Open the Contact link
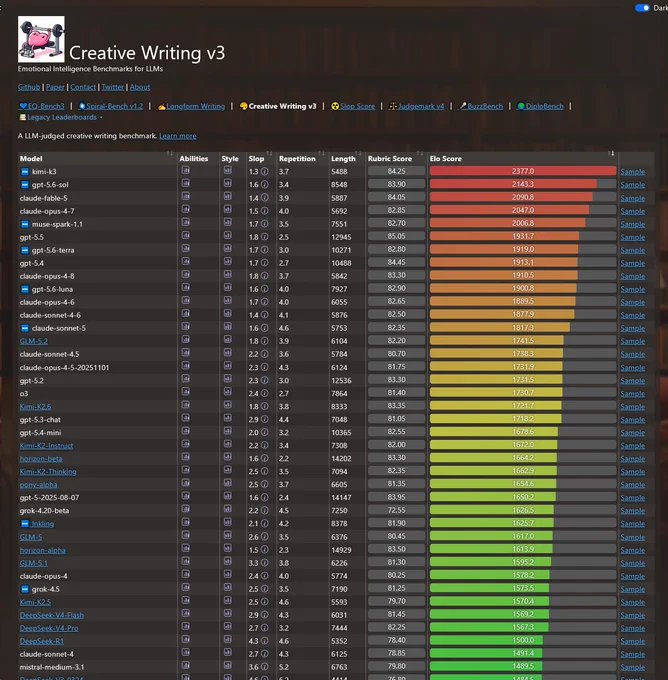668x680 pixels. (83, 87)
